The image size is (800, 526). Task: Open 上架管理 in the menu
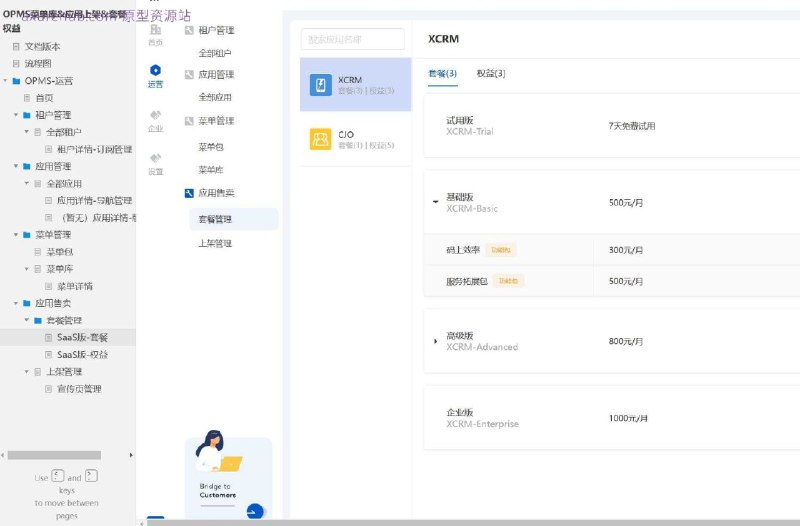tap(215, 243)
